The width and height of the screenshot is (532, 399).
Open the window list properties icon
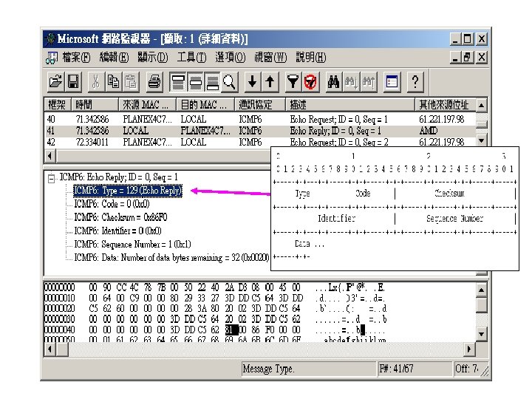392,82
